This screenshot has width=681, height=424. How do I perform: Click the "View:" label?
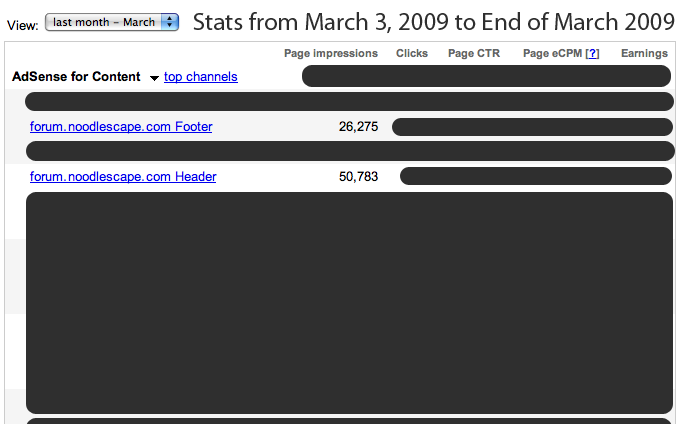[22, 23]
